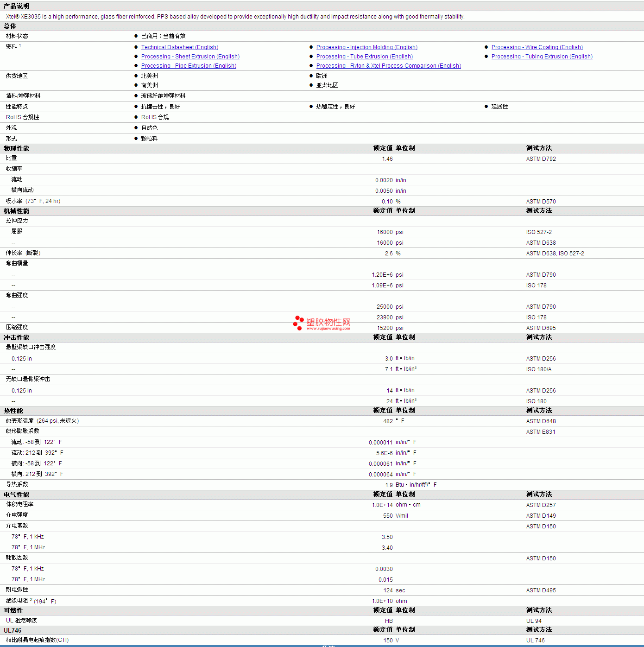Click the expansion coefficient value 0.000011

pyautogui.click(x=381, y=443)
